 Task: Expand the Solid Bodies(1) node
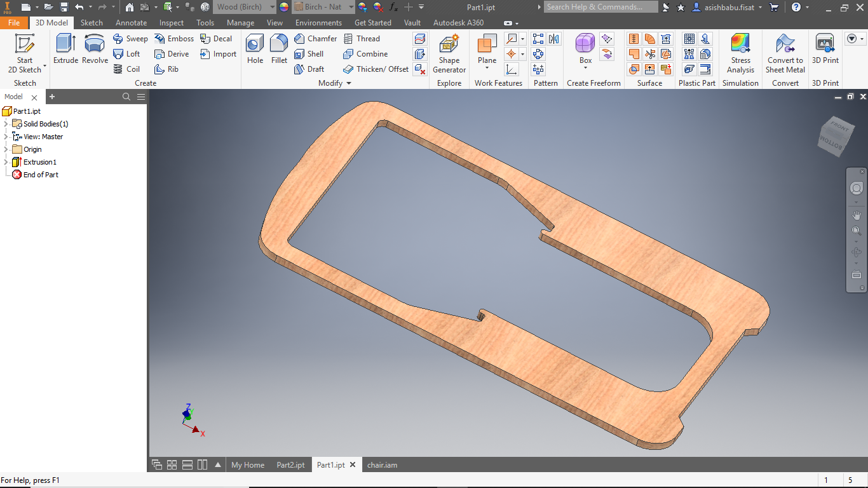[x=6, y=124]
